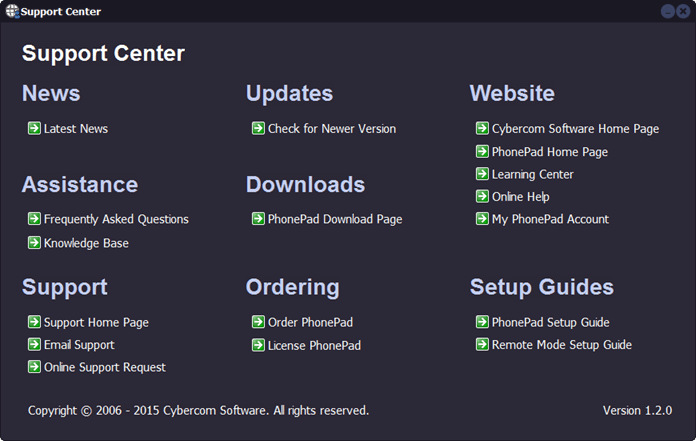Click arrow icon beside Knowledge Base

tap(34, 243)
